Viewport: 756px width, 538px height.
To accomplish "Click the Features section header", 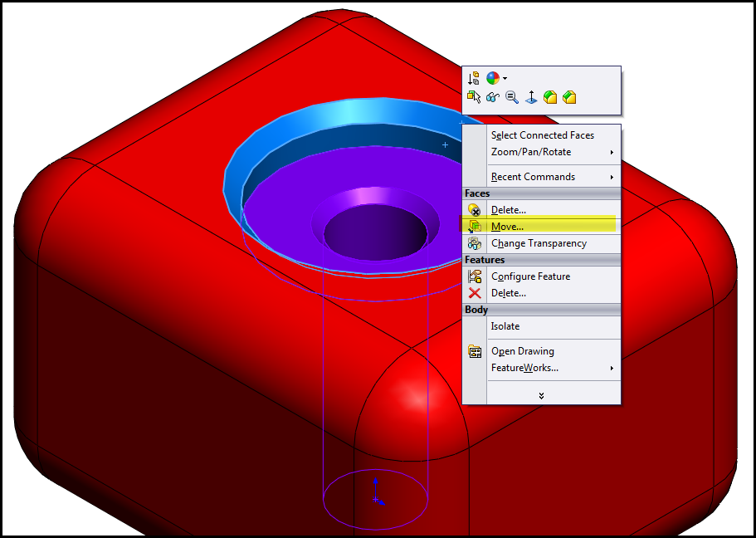I will tap(542, 260).
